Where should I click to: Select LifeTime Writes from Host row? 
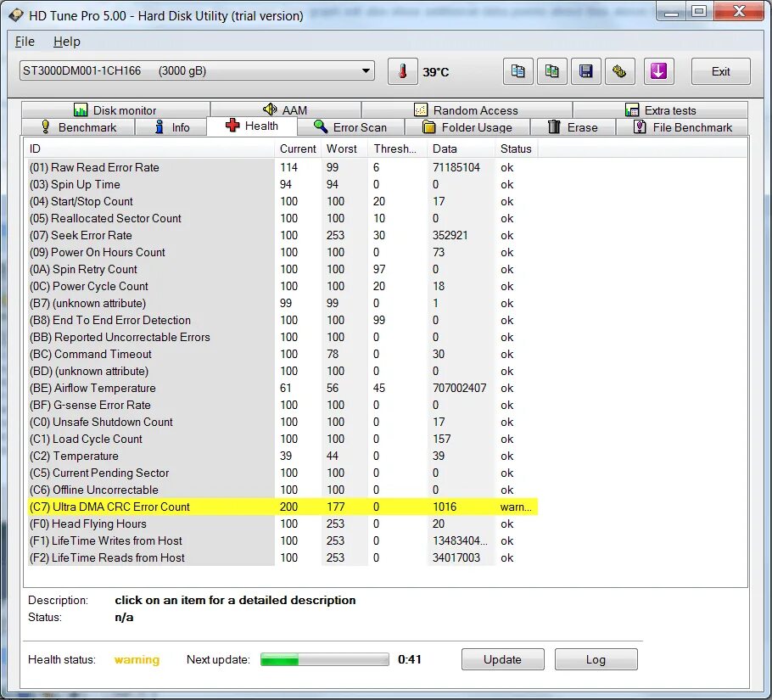(x=283, y=541)
